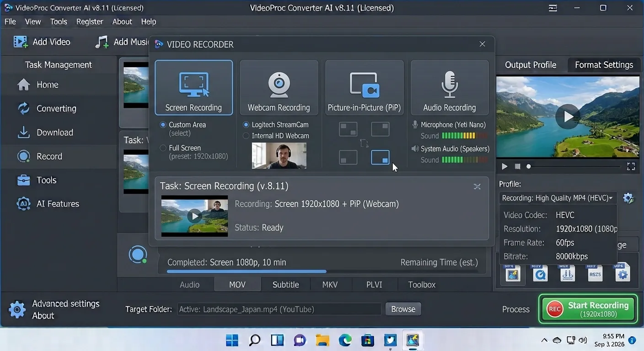Image resolution: width=644 pixels, height=351 pixels.
Task: Select the Audio Recording mode tile
Action: point(449,87)
